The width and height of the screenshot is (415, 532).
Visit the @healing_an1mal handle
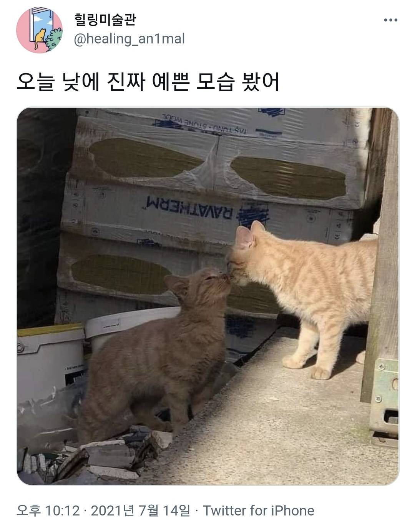(x=129, y=39)
